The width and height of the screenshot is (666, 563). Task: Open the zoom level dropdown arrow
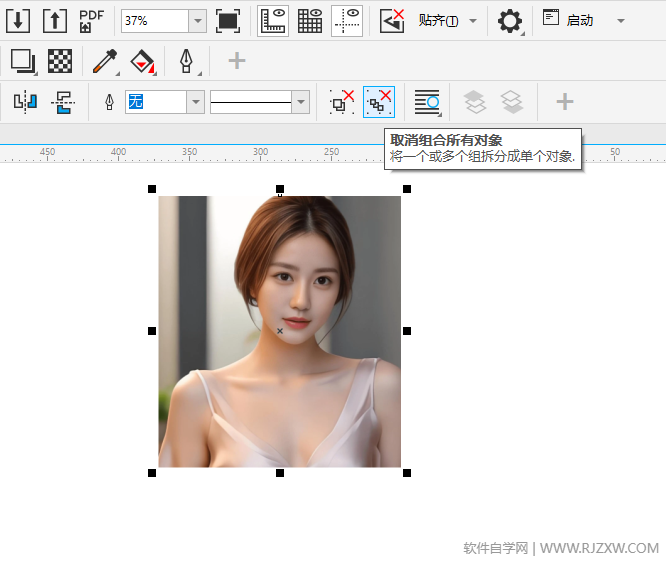[x=198, y=21]
